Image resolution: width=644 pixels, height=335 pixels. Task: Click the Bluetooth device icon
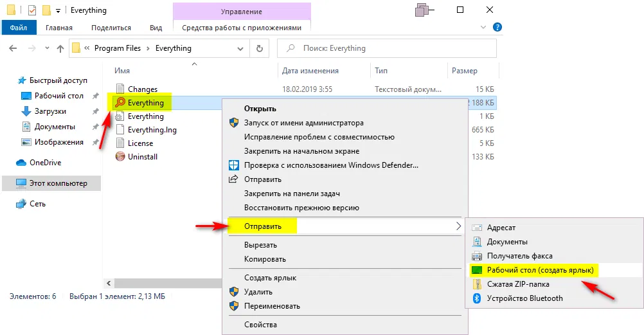point(477,298)
